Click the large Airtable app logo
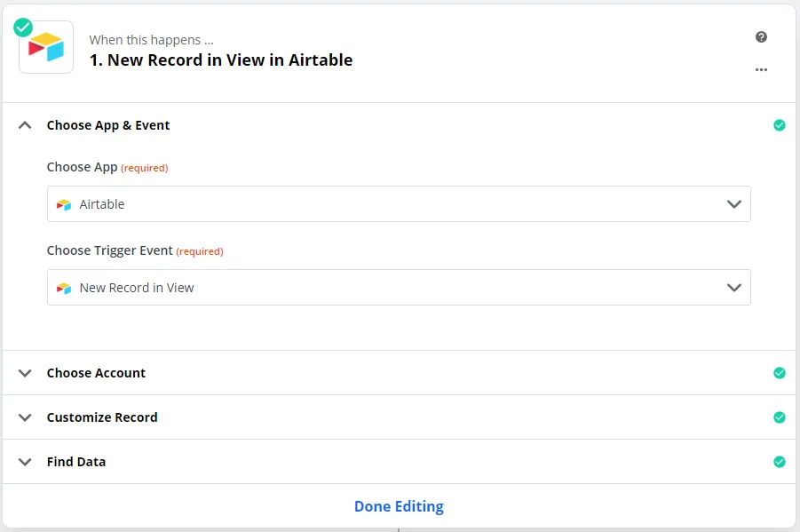800x532 pixels. (x=46, y=48)
